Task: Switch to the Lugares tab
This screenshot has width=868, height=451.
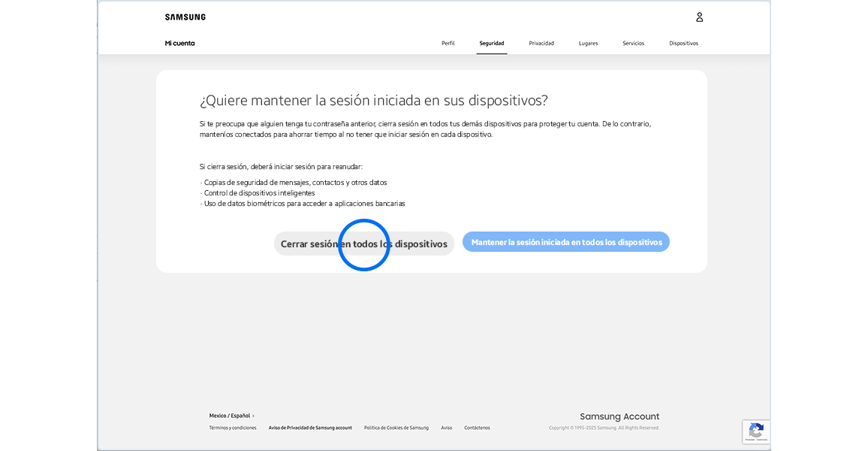Action: [x=588, y=43]
